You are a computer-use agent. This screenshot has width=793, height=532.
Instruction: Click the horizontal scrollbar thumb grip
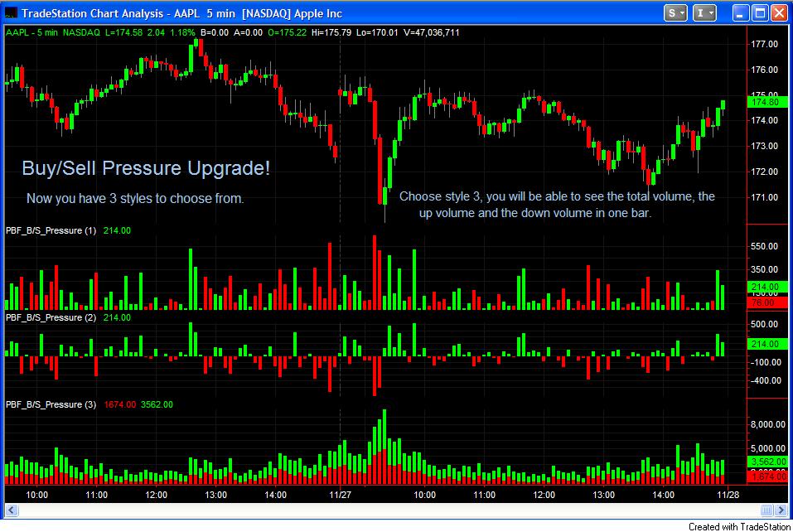click(766, 510)
